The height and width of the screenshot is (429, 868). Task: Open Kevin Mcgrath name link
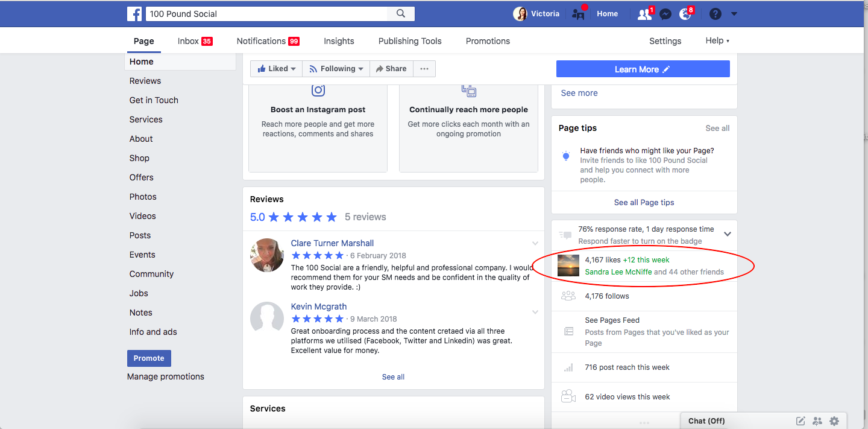(x=319, y=307)
